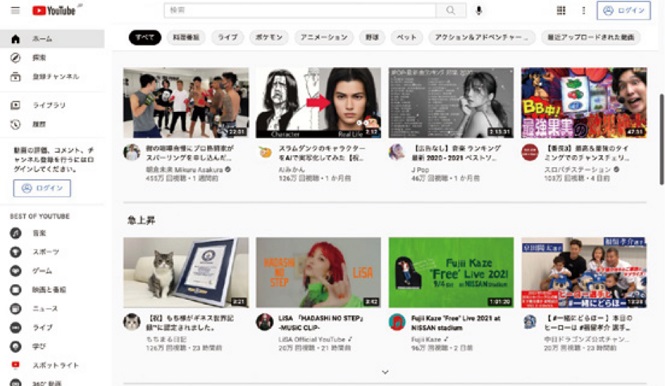The width and height of the screenshot is (665, 386).
Task: Play the boxing sparring video thumbnail
Action: (186, 103)
